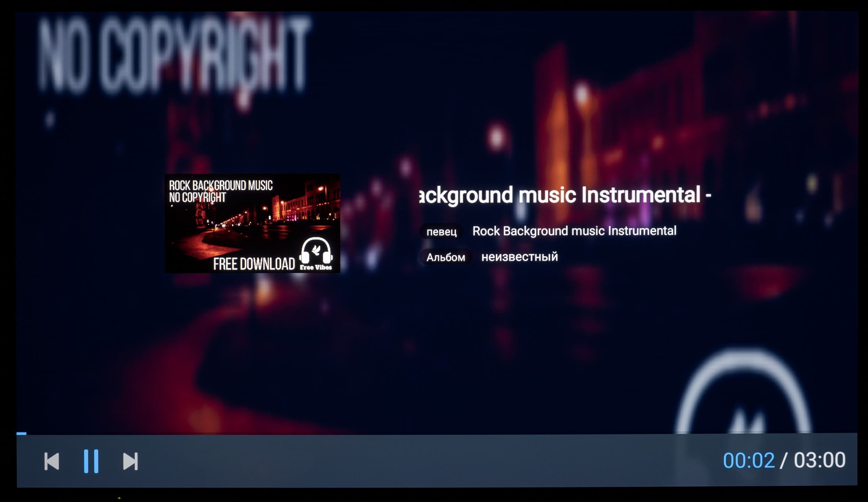This screenshot has height=502, width=868.
Task: Pause the playing song
Action: [x=91, y=461]
